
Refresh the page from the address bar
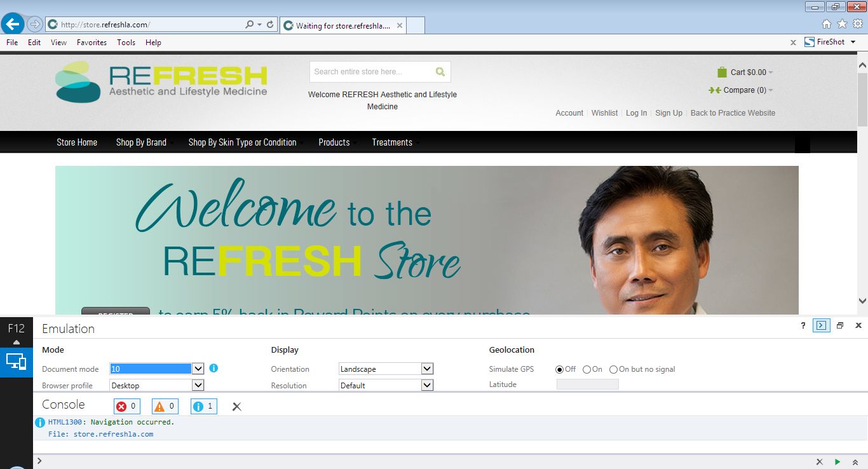270,25
